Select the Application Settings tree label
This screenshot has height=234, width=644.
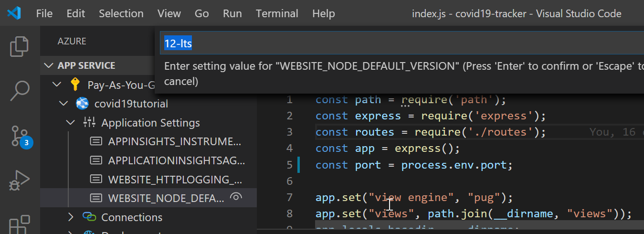click(150, 123)
